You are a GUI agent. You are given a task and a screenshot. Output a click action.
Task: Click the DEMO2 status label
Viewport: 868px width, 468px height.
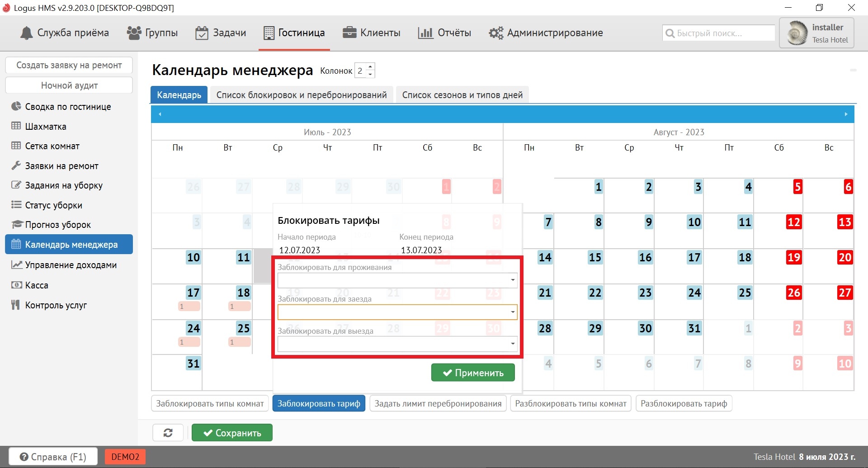[125, 457]
